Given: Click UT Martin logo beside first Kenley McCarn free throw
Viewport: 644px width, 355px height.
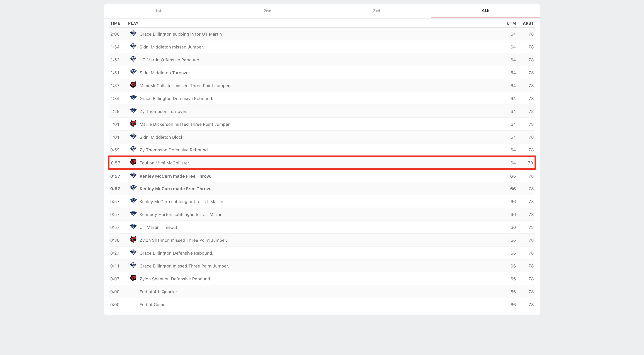Looking at the screenshot, I should point(133,176).
